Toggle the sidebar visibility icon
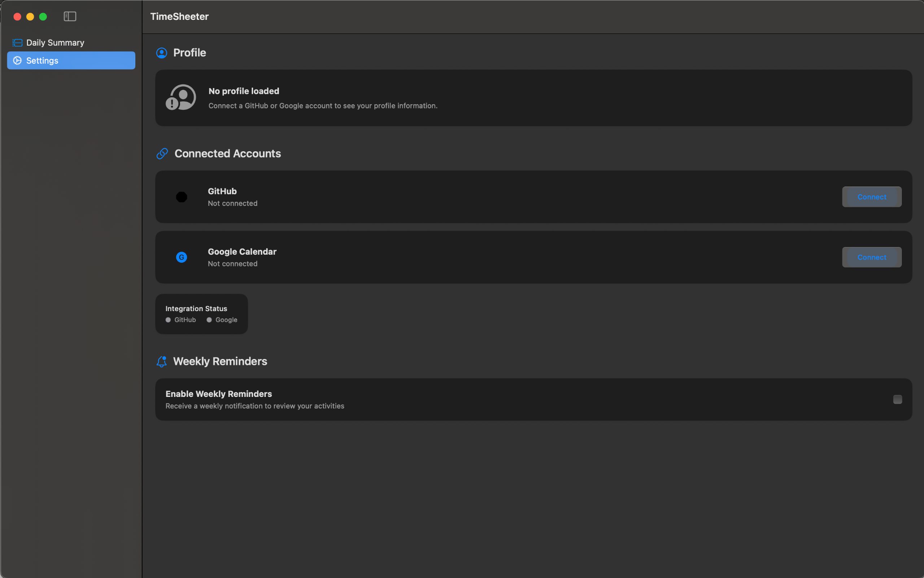 pos(70,17)
